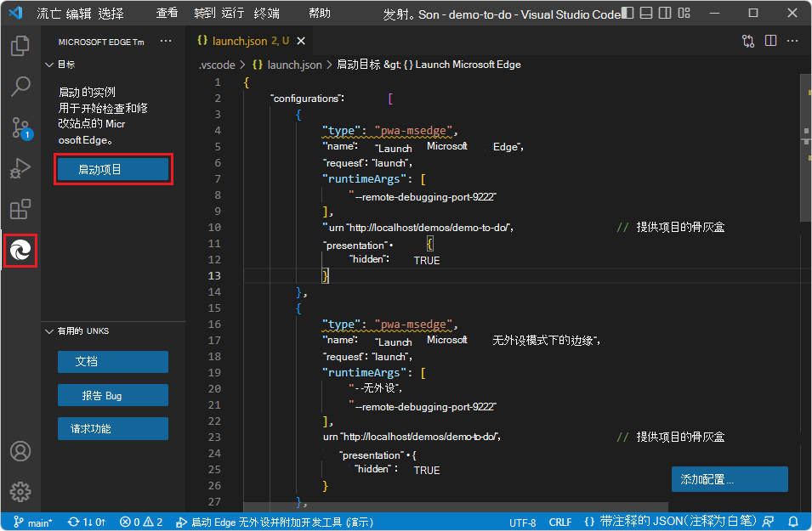Open the Search view icon

click(20, 87)
